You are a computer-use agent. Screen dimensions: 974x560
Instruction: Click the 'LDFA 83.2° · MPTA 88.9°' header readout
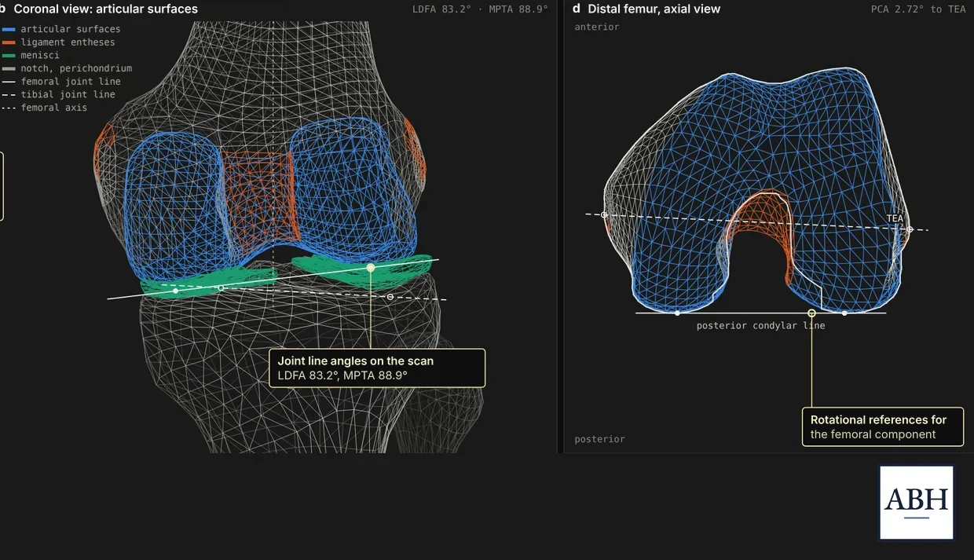pyautogui.click(x=480, y=9)
